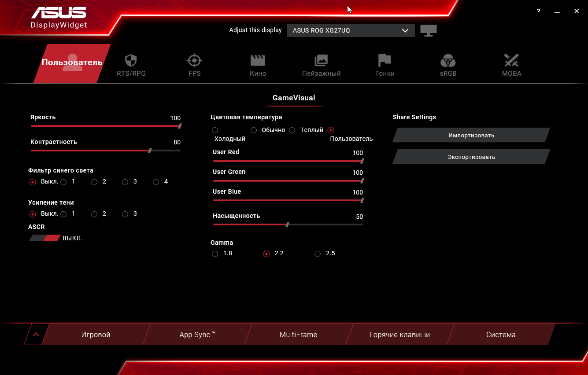Click the User Blue slider
588x375 pixels.
tap(288, 200)
